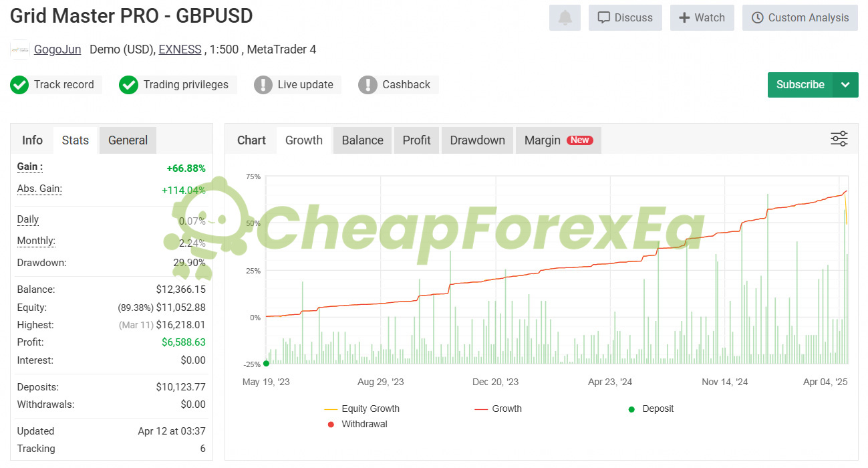Viewport: 868px width, 468px height.
Task: Click the $10,123.77 deposits value
Action: pos(180,387)
